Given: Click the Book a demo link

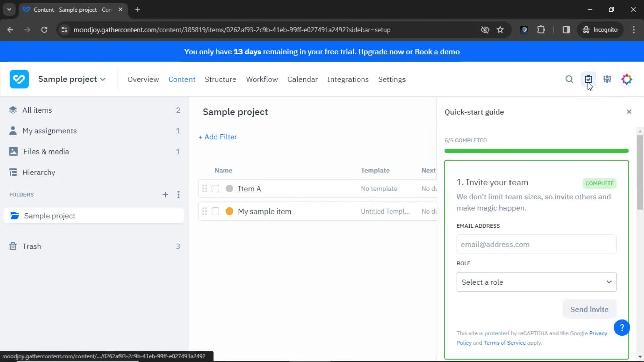Looking at the screenshot, I should tap(437, 52).
